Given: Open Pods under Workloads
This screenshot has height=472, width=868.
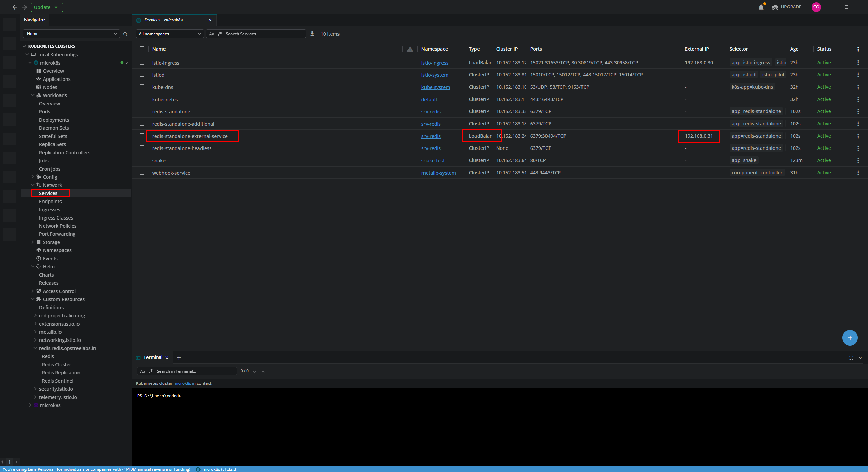Looking at the screenshot, I should click(x=45, y=112).
